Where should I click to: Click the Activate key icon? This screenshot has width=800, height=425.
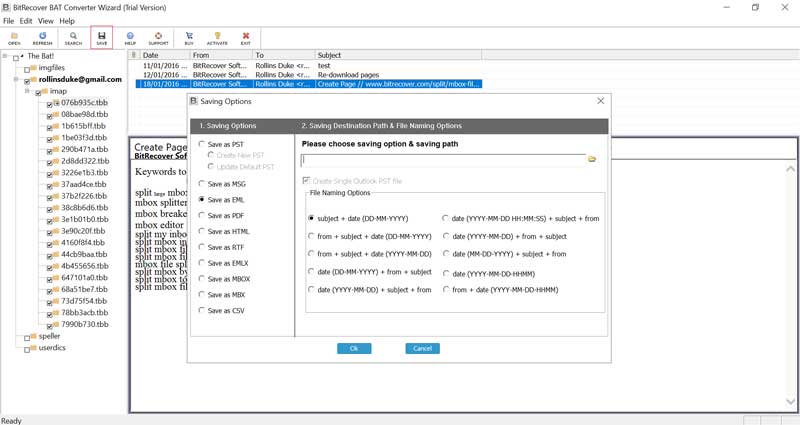217,38
